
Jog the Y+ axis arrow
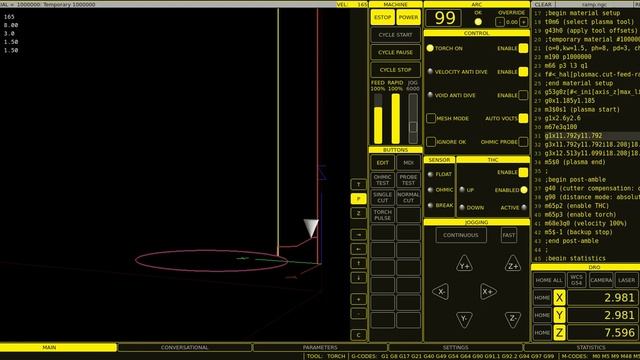pyautogui.click(x=464, y=264)
